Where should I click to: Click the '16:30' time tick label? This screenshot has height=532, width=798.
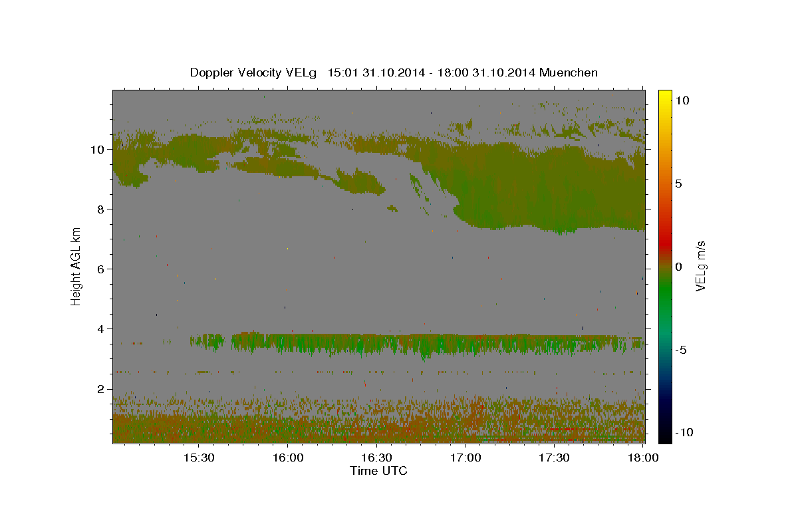[x=376, y=458]
